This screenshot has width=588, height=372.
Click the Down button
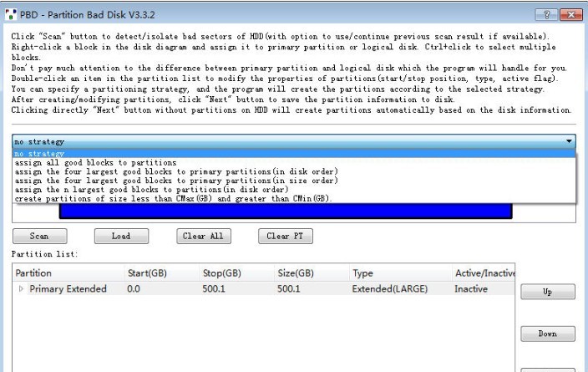[548, 334]
